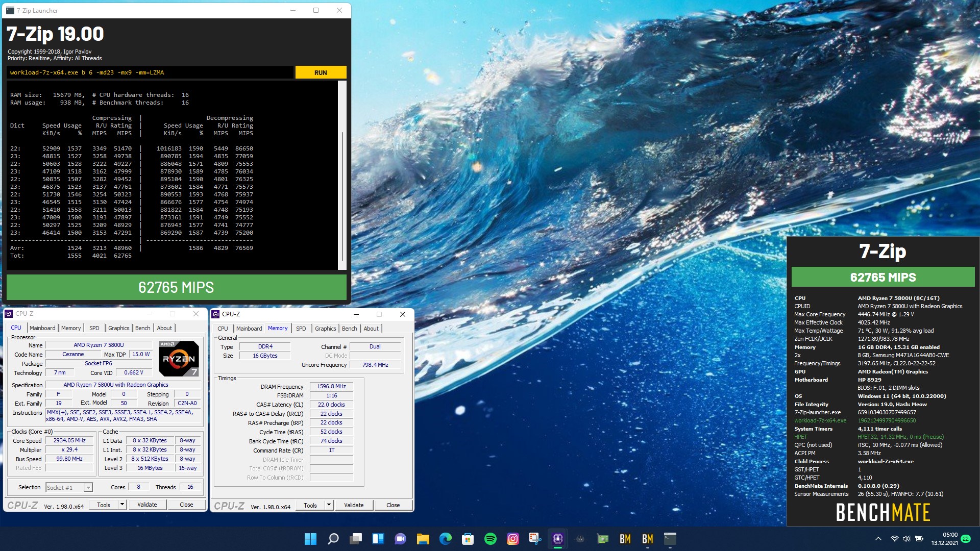Click the CAS# Latency value 22.0 clocks

331,405
